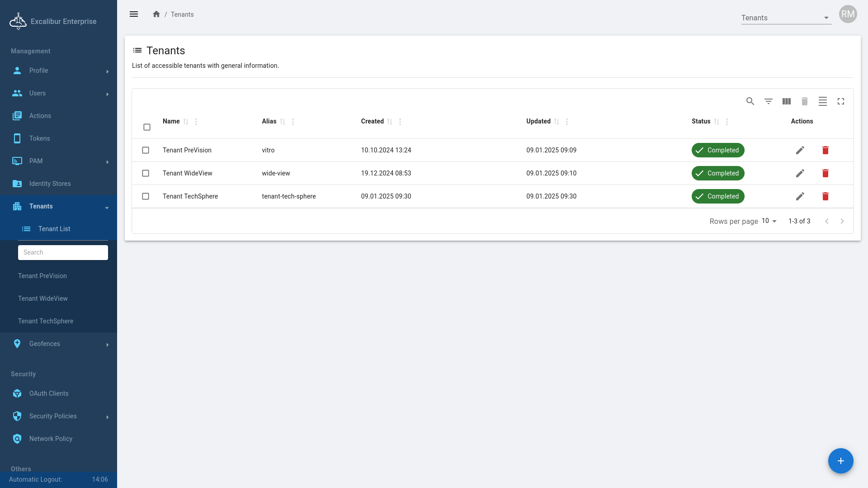
Task: Open OAuth Clients in sidebar
Action: coord(49,393)
